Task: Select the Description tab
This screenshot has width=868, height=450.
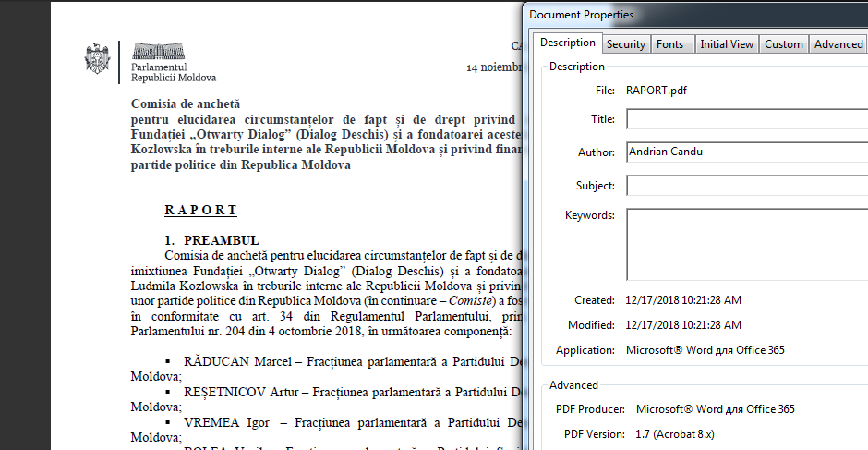Action: (x=567, y=43)
